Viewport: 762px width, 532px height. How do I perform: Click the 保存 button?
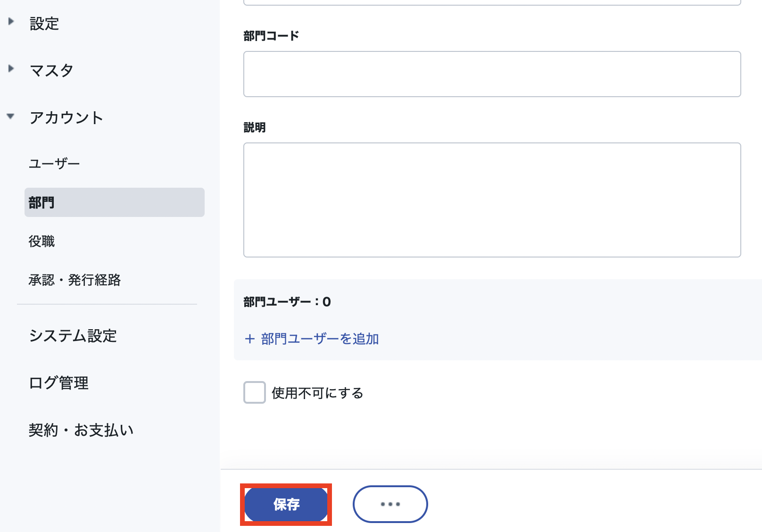[286, 505]
